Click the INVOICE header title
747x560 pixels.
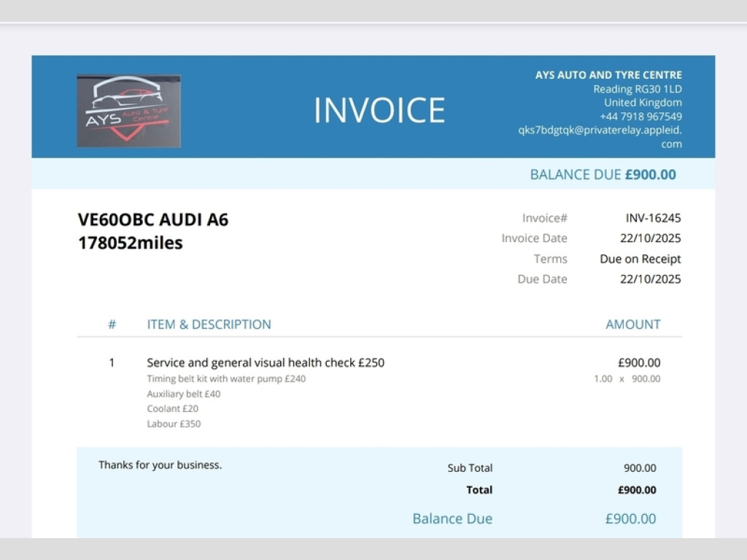pyautogui.click(x=379, y=110)
